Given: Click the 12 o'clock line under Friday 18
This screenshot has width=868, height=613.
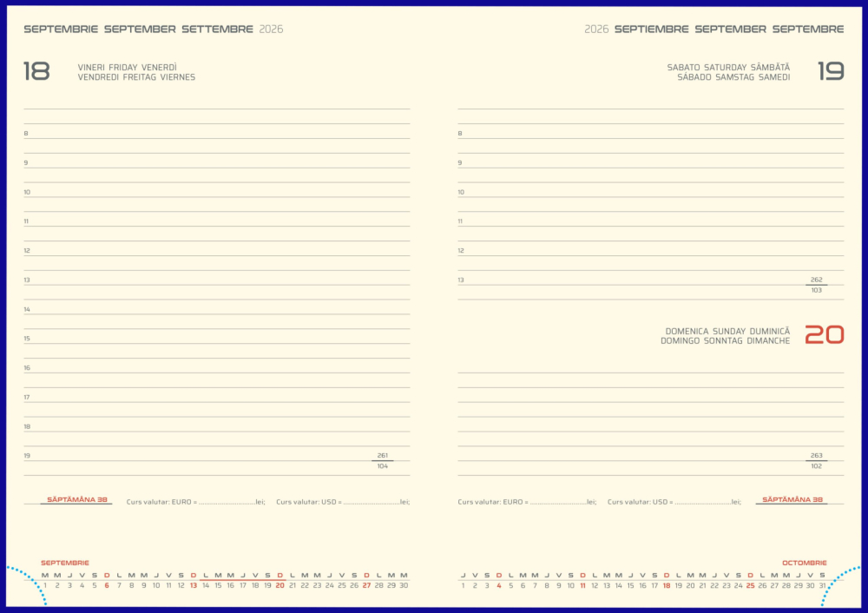Looking at the screenshot, I should [x=217, y=254].
